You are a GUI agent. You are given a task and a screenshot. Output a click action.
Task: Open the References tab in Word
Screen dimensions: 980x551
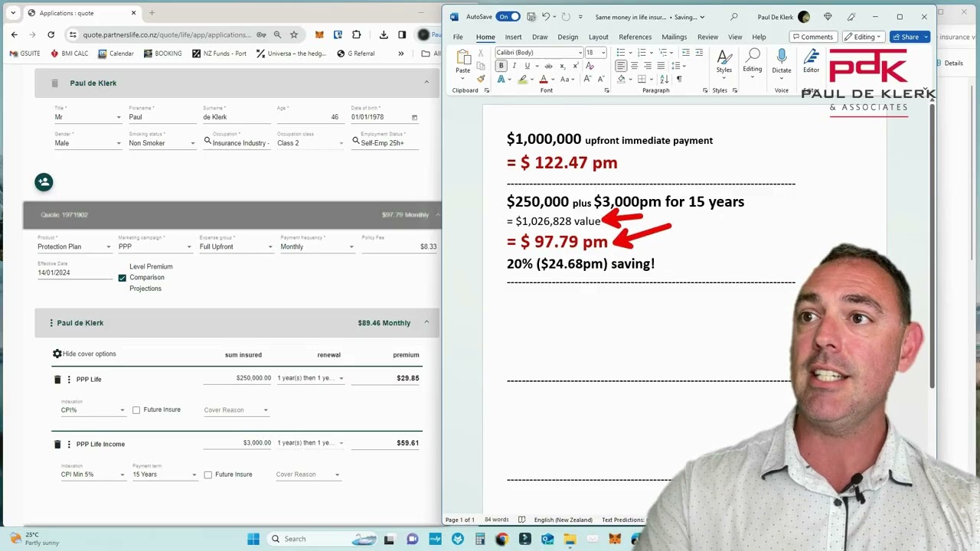click(635, 37)
